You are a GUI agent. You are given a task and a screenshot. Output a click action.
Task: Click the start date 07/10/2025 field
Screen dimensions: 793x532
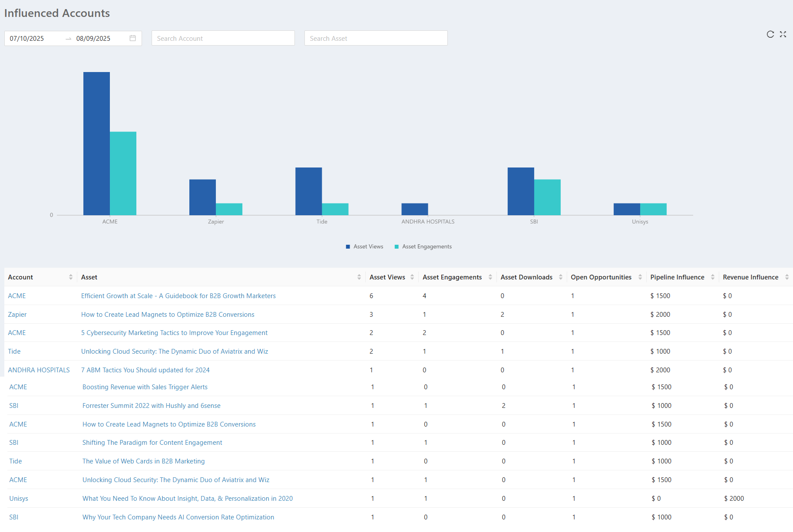27,38
